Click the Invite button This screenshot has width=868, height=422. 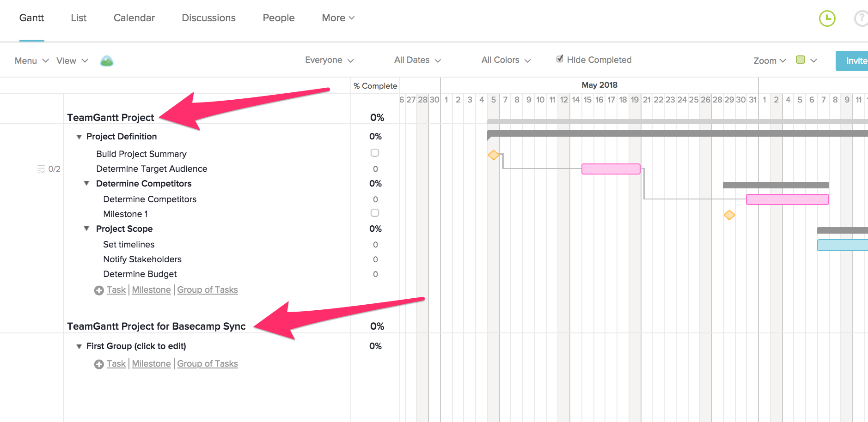coord(855,60)
